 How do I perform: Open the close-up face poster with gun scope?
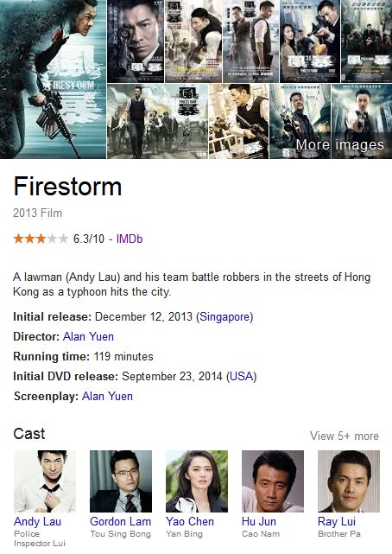(136, 41)
